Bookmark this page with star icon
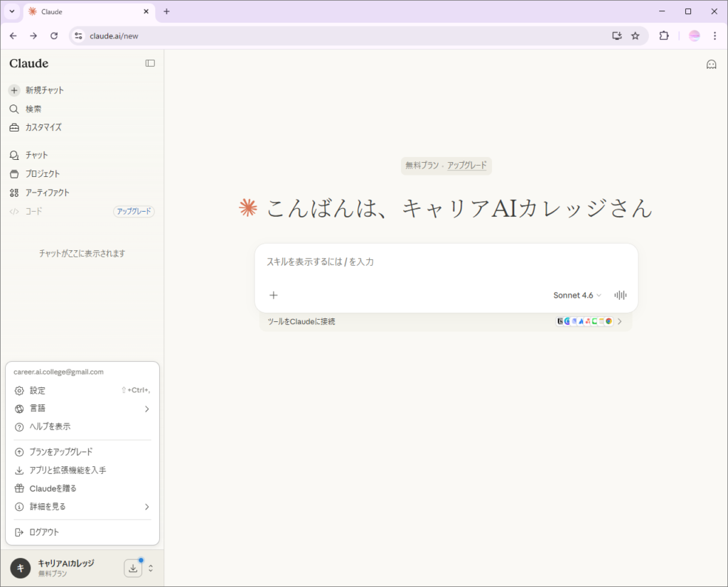This screenshot has height=587, width=728. coord(635,36)
